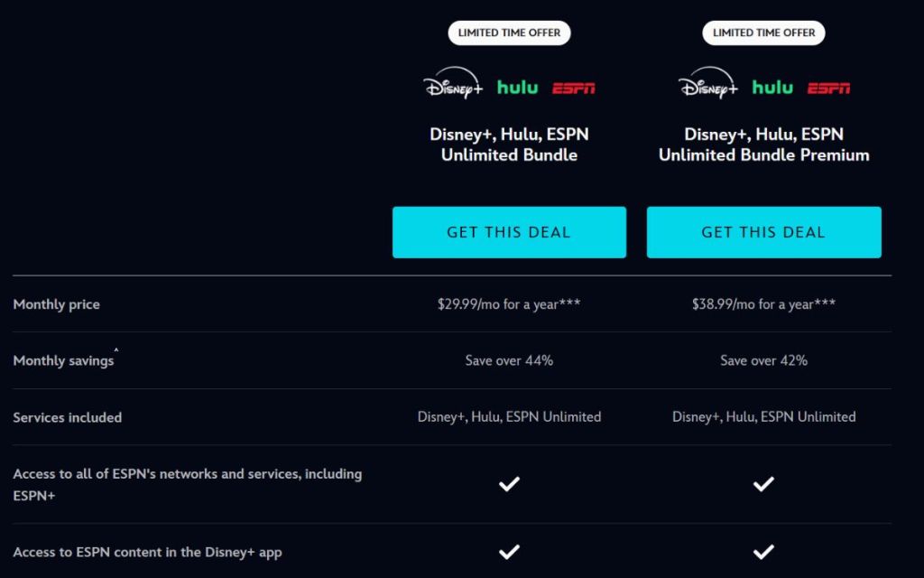Click the "Save over 44%" savings text
The image size is (924, 578).
click(508, 359)
